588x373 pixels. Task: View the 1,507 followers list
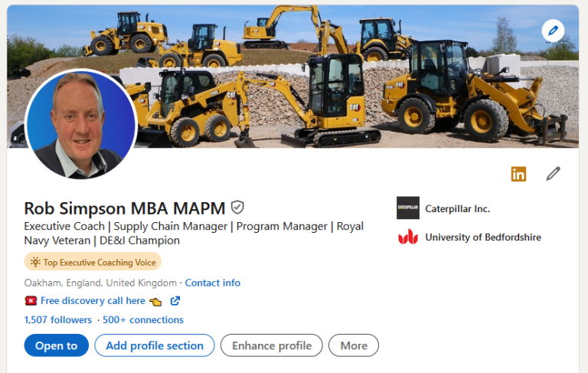coord(57,319)
